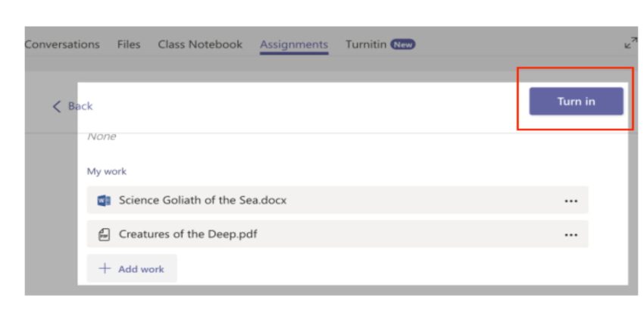Open more options for Creatures of the Deep.pdf
The image size is (644, 322).
pyautogui.click(x=571, y=234)
